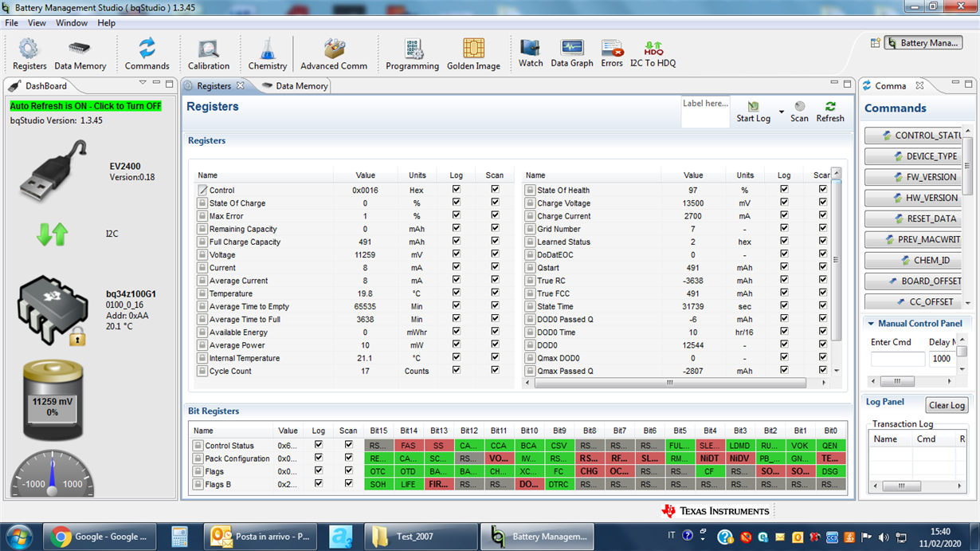Open the Programming tool
Image resolution: width=980 pixels, height=551 pixels.
[412, 54]
